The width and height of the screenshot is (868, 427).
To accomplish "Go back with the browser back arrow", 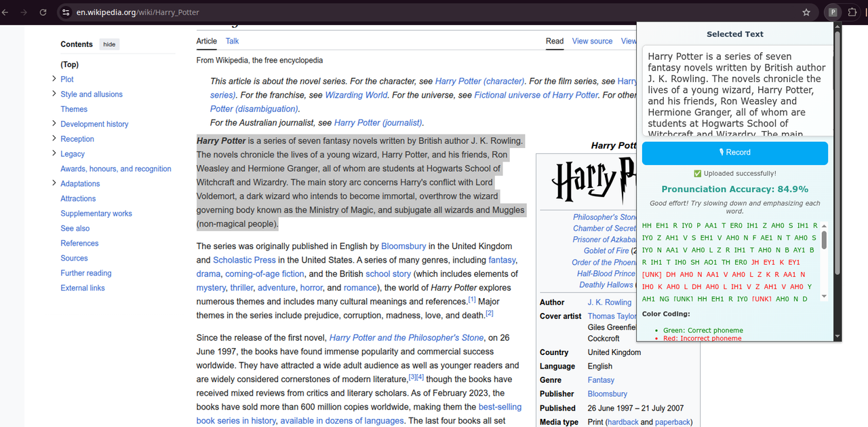I will click(5, 12).
